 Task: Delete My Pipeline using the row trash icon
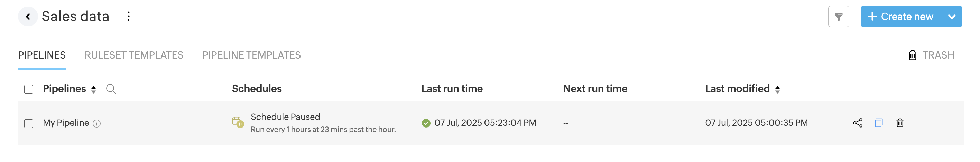[x=900, y=123]
